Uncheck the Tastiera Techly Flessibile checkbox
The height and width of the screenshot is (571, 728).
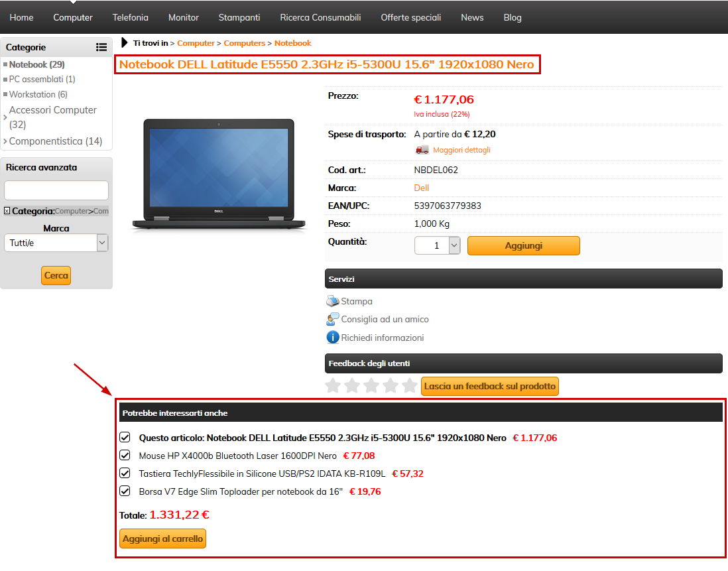pyautogui.click(x=125, y=474)
